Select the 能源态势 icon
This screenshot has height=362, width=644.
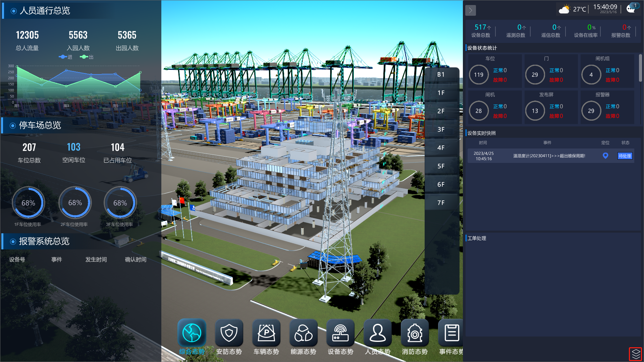[304, 333]
